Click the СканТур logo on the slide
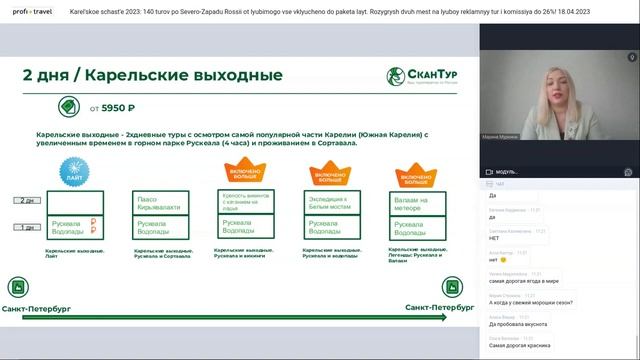The image size is (640, 360). tap(422, 76)
